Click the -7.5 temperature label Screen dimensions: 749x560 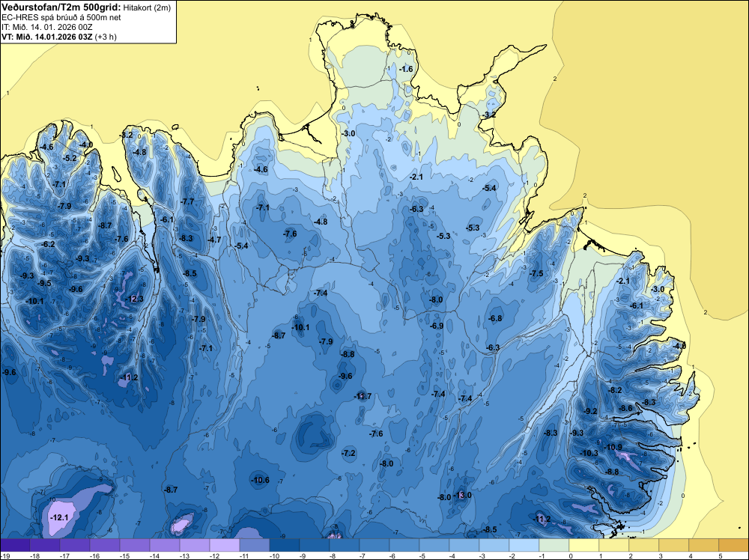tap(536, 273)
